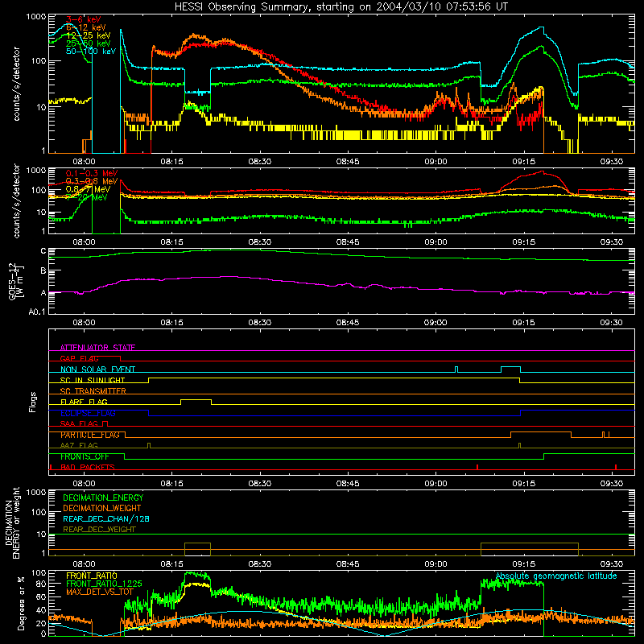Image resolution: width=644 pixels, height=644 pixels.
Task: Click GOES panel B level tick label
Action: [43, 271]
